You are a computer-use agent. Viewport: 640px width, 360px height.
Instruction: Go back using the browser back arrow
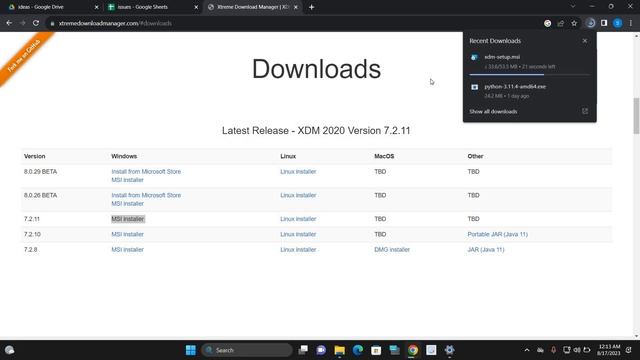(9, 23)
